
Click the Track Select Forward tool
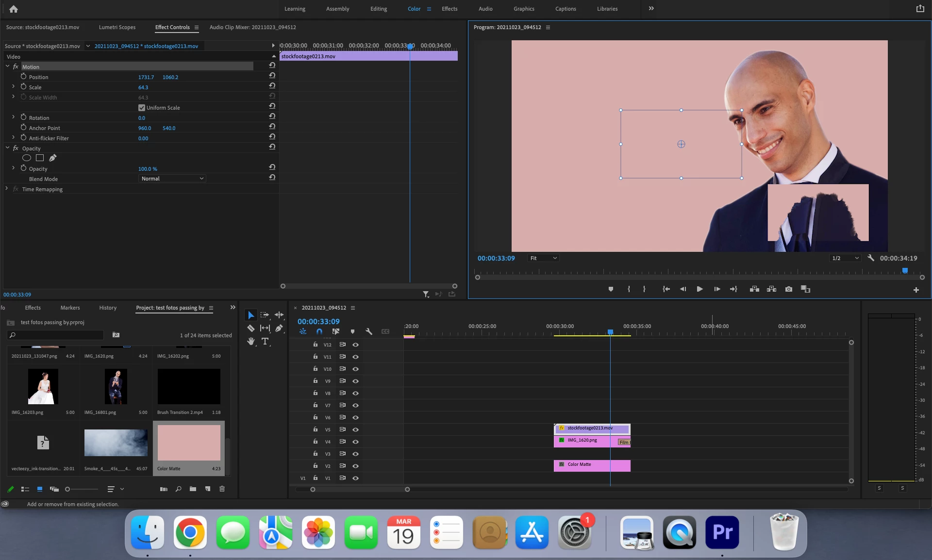265,315
